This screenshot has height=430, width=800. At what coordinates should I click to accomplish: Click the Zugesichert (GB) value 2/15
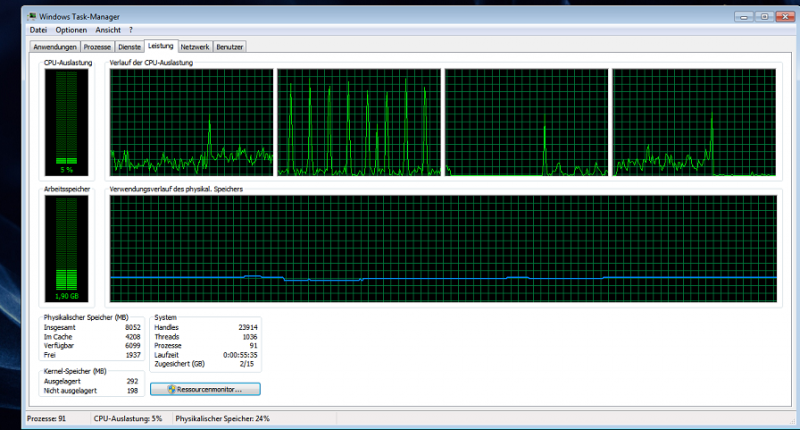247,364
